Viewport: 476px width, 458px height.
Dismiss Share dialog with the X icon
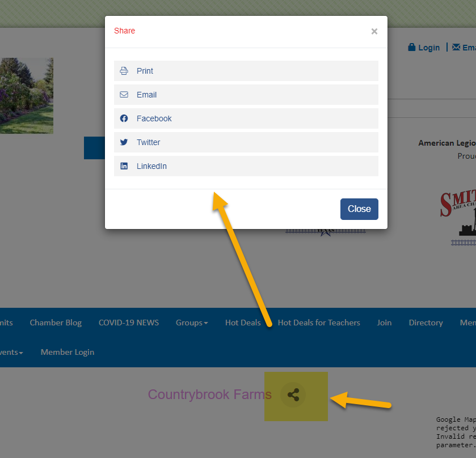click(374, 31)
